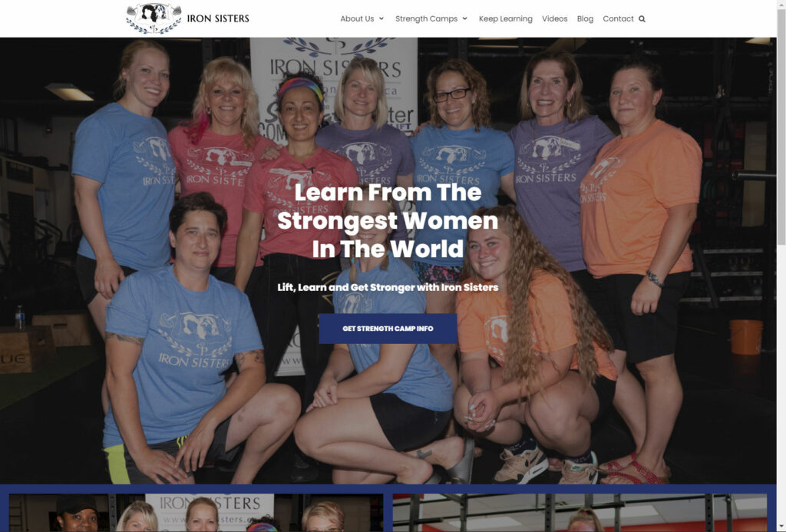The image size is (786, 532).
Task: Open search via the magnifier icon
Action: click(x=642, y=19)
